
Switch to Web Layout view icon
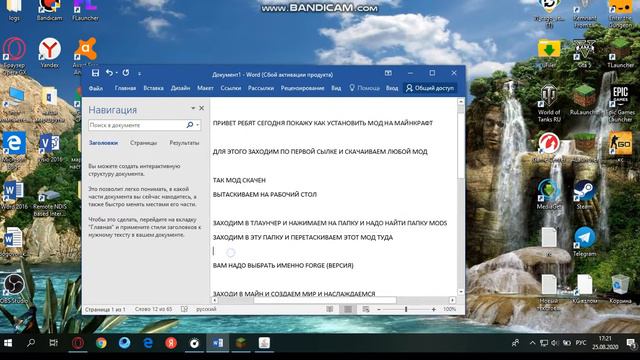366,309
